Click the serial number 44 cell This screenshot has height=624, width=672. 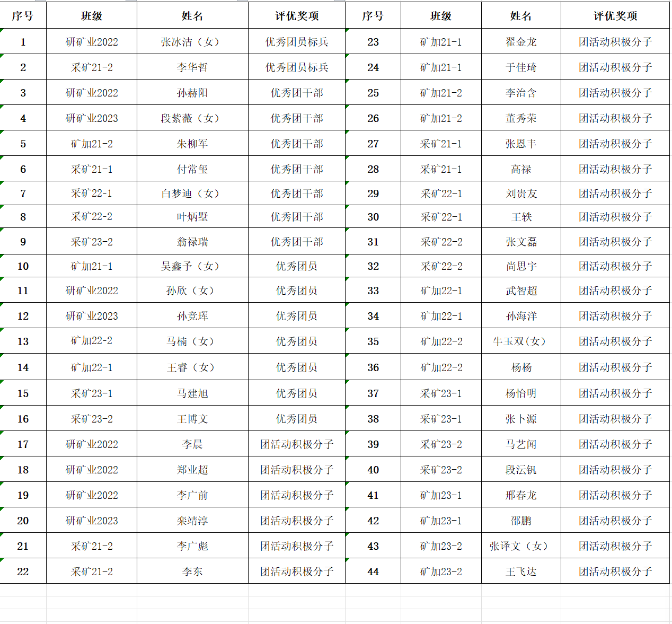coord(373,572)
